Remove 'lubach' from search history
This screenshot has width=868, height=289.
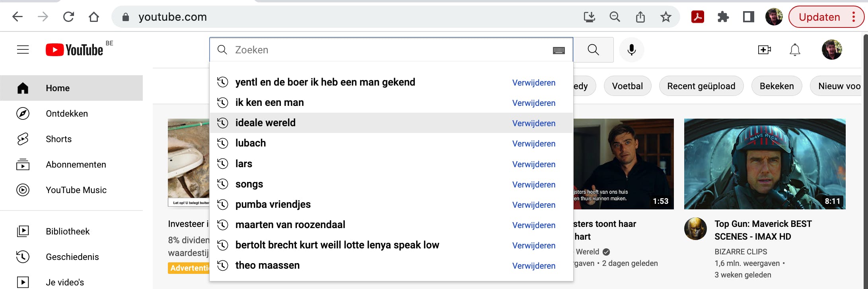point(533,144)
